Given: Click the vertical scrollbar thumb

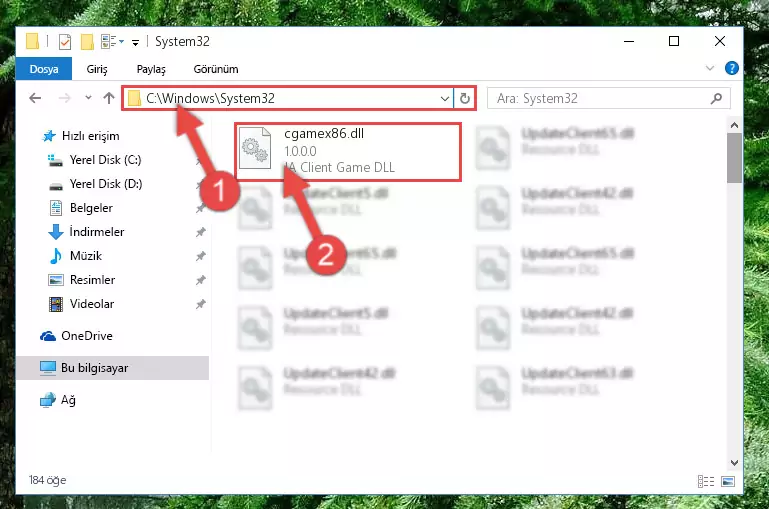Looking at the screenshot, I should pyautogui.click(x=734, y=158).
